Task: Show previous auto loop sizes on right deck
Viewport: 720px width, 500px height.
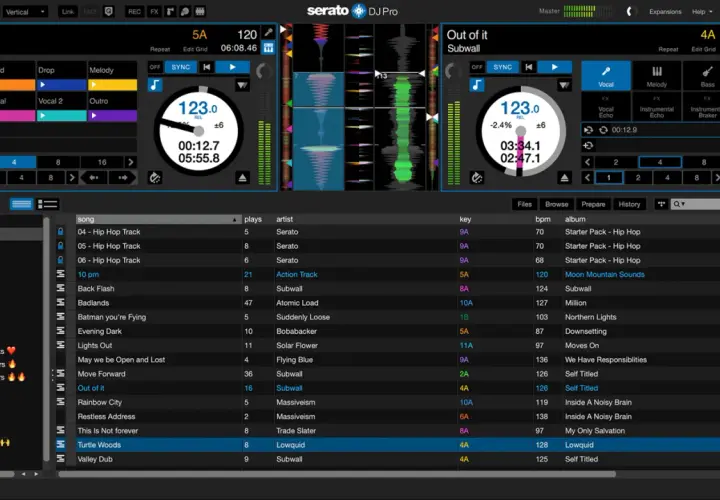Action: (587, 162)
